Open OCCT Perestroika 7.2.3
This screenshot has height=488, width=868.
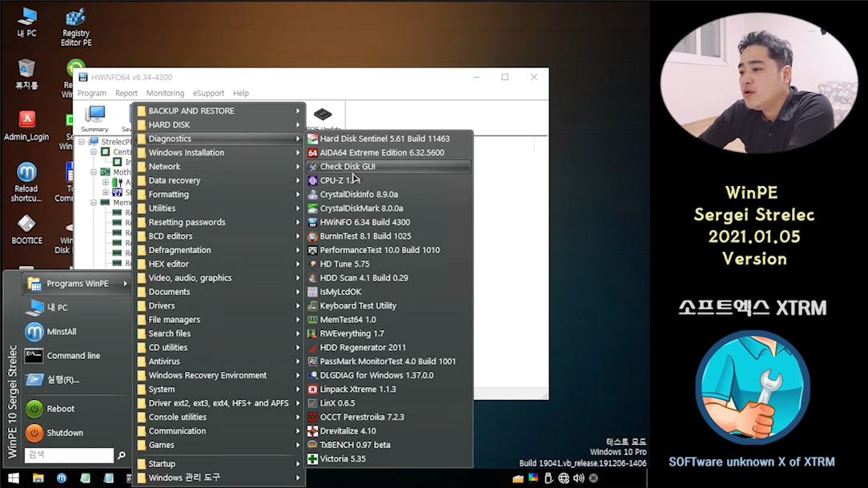click(x=388, y=417)
